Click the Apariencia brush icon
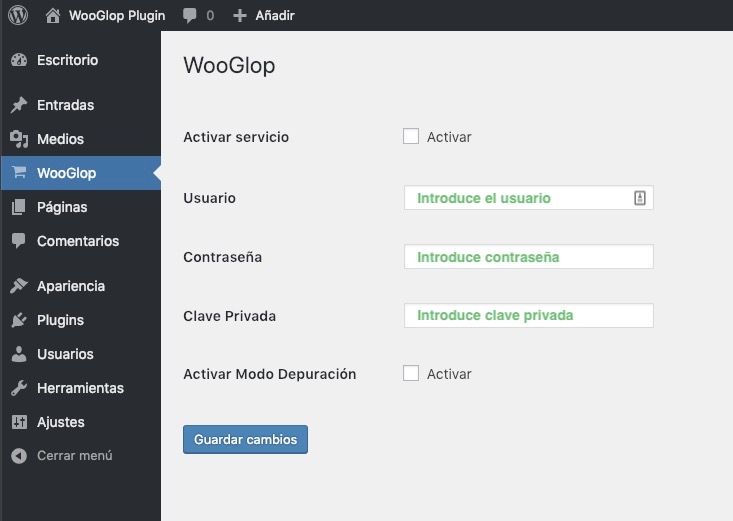 pyautogui.click(x=18, y=286)
